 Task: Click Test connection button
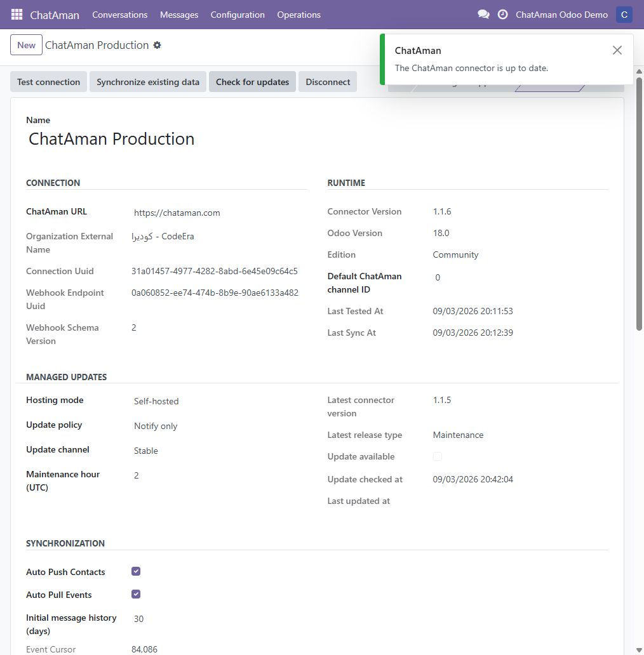pos(48,82)
